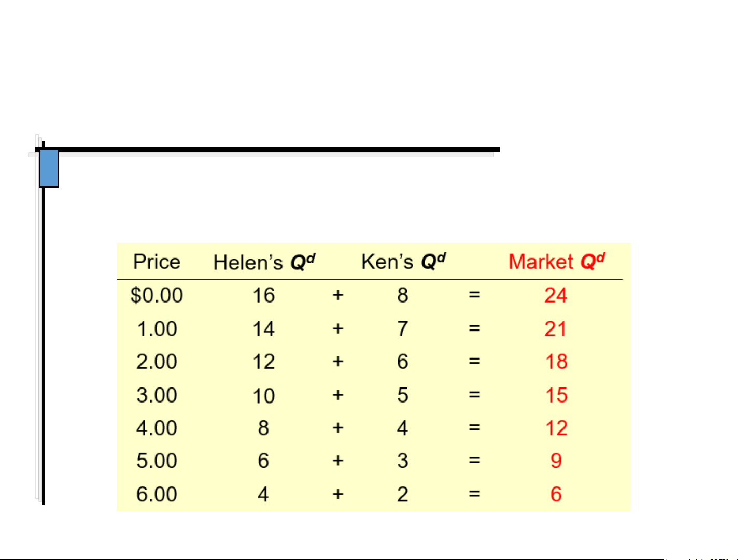Click the blue rectangle on the slide

pos(49,168)
